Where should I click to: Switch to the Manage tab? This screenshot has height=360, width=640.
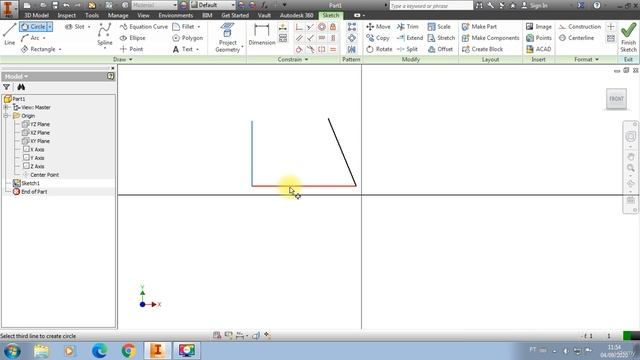118,15
